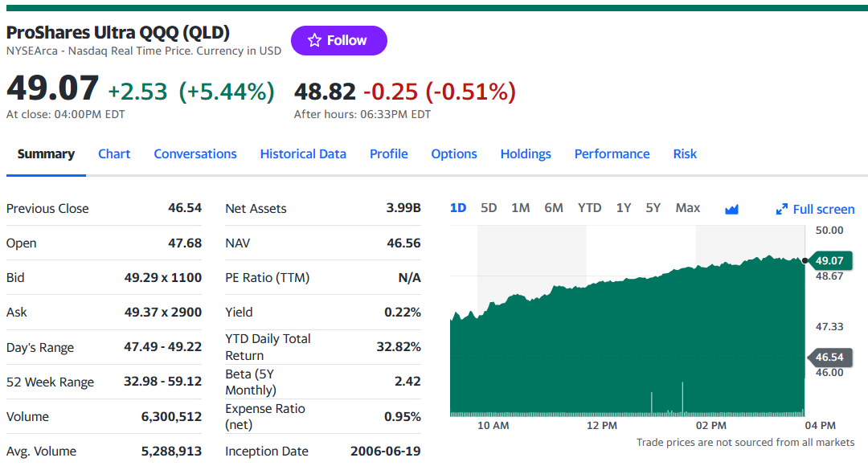Select the YTD chart range
Viewport: 868px width, 466px height.
coord(590,208)
